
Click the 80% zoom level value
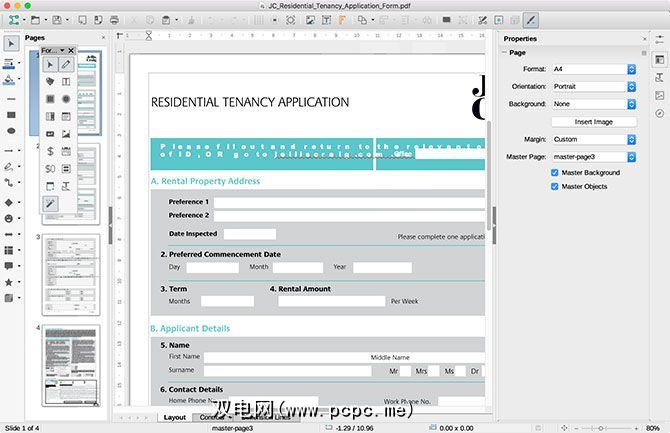[652, 428]
